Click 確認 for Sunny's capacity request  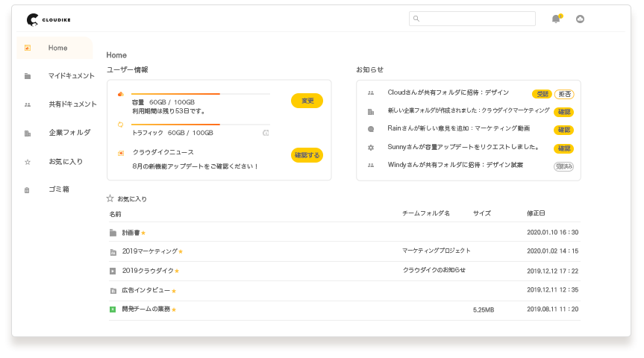[x=564, y=148]
